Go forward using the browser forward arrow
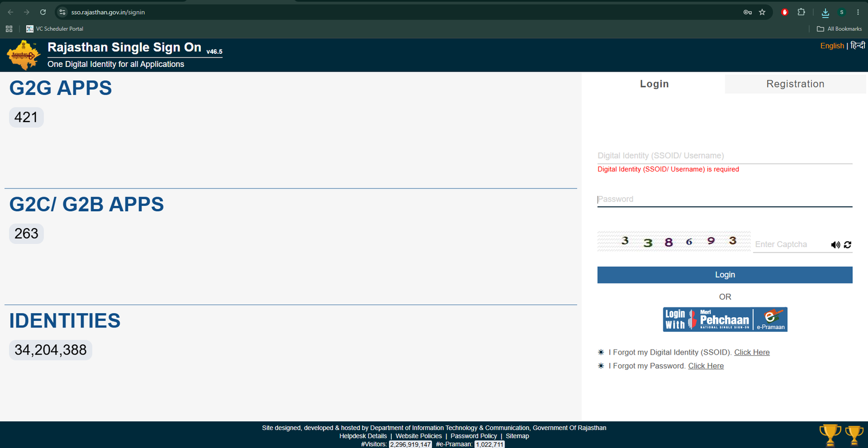Screen dimensions: 868x448 tap(27, 12)
